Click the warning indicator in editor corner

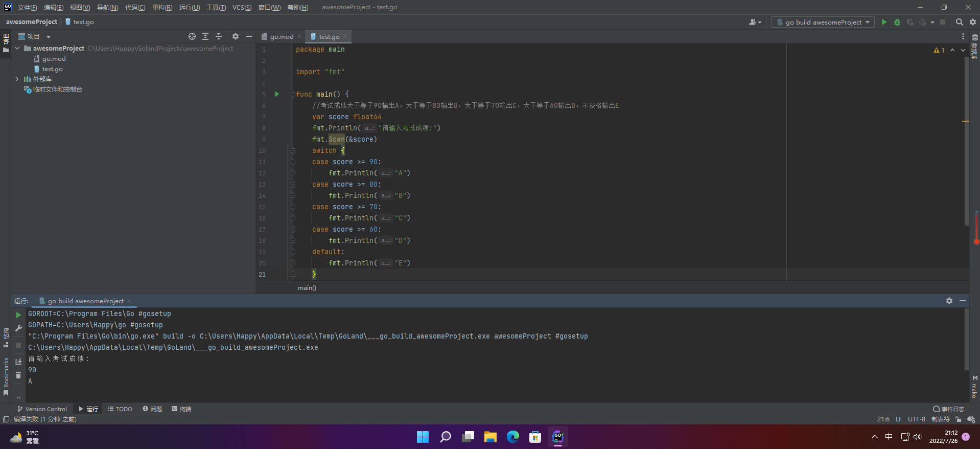point(939,50)
